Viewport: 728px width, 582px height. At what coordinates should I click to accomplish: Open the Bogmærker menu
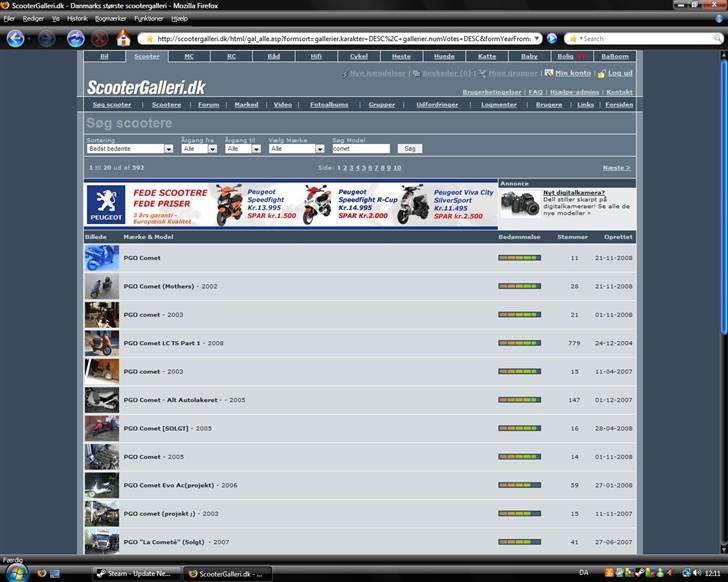[x=110, y=18]
